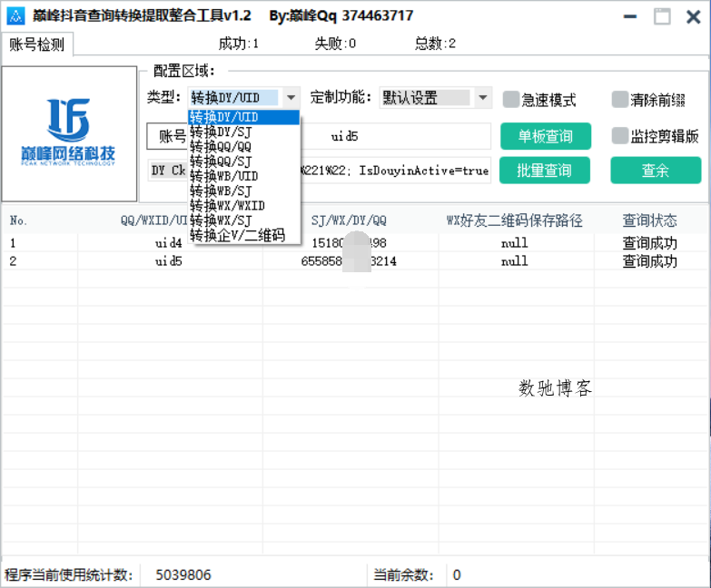This screenshot has height=588, width=711.
Task: Click the null path cell in row 2
Action: pyautogui.click(x=515, y=261)
